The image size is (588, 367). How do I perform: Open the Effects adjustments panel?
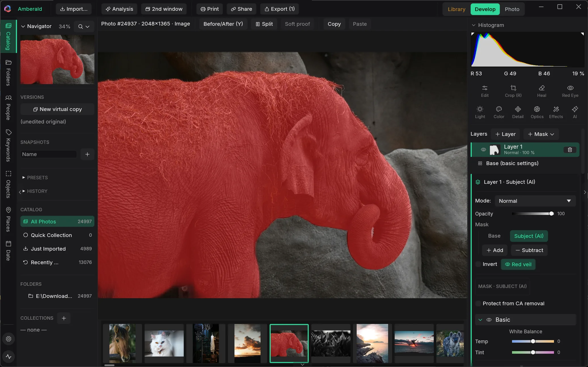556,112
